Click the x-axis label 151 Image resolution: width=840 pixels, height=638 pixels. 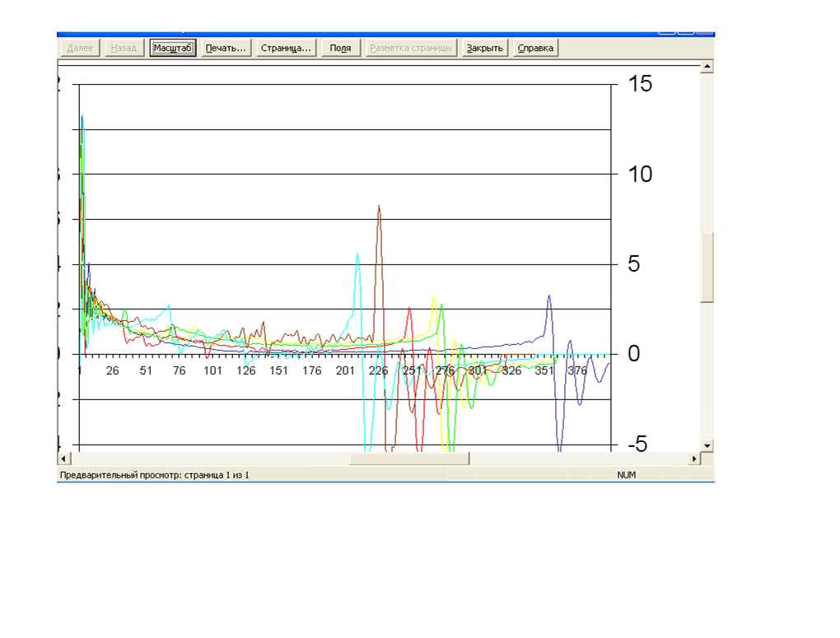[278, 370]
